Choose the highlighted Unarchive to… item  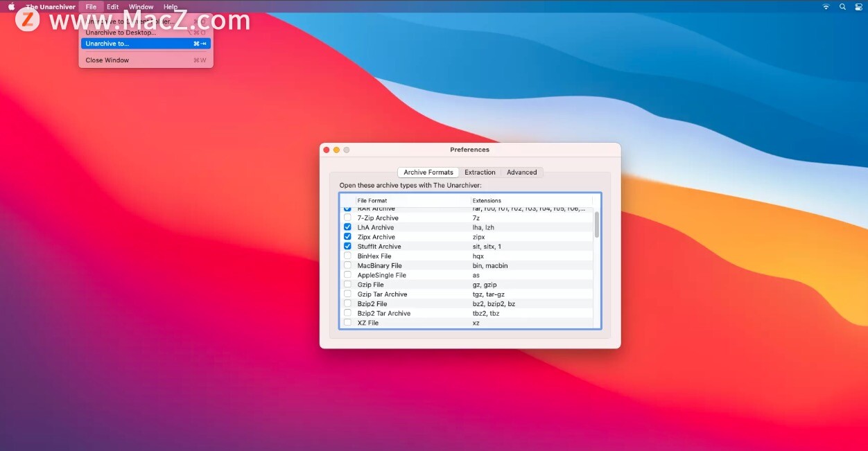pos(146,44)
